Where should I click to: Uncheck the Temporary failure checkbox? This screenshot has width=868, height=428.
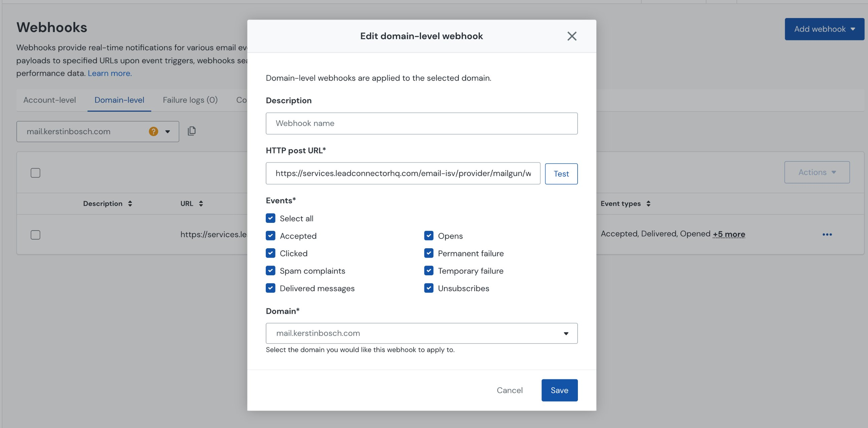429,271
